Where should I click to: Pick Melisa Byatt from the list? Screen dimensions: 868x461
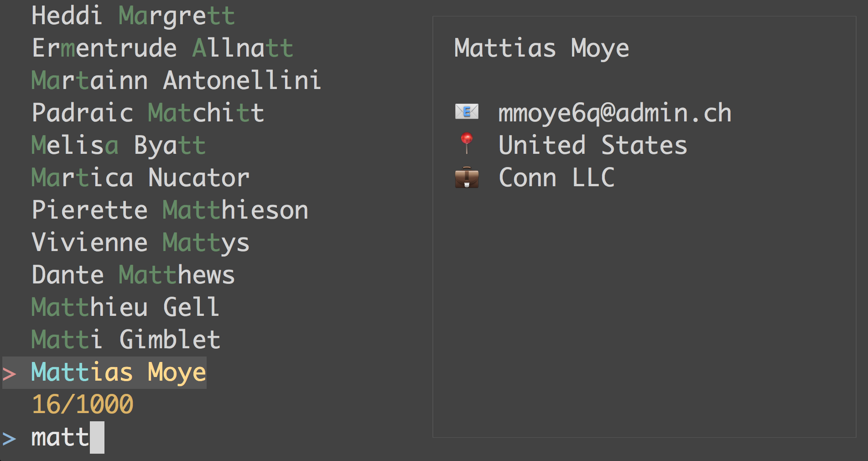coord(119,145)
